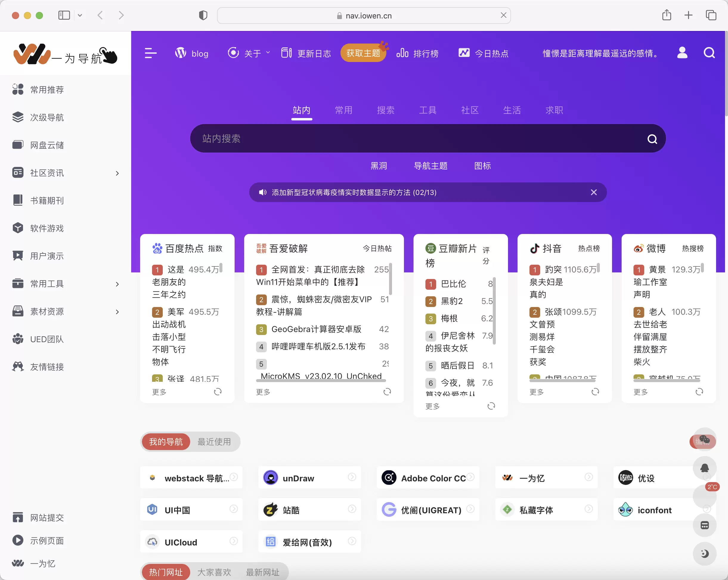728x580 pixels.
Task: Open the 关于 dropdown menu
Action: [x=249, y=53]
